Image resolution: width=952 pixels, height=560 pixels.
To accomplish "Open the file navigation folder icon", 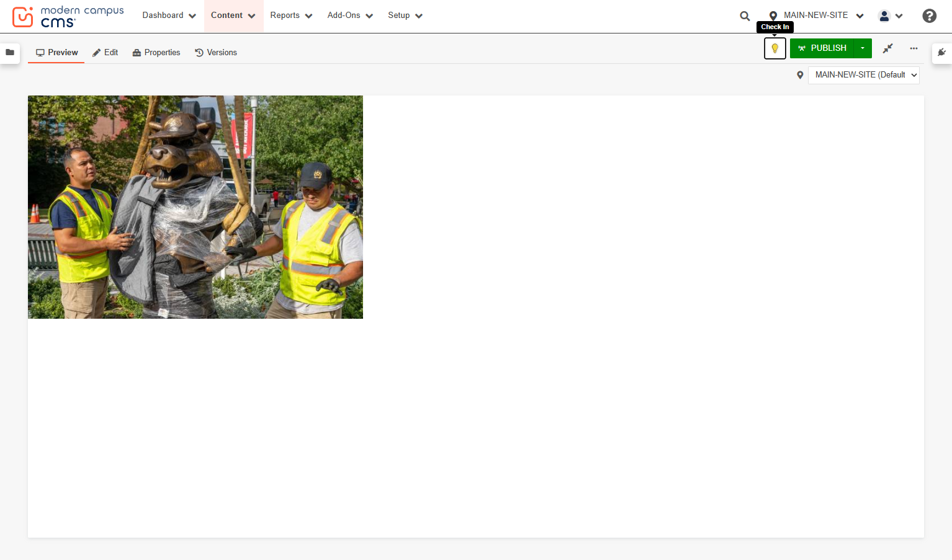I will pyautogui.click(x=10, y=53).
